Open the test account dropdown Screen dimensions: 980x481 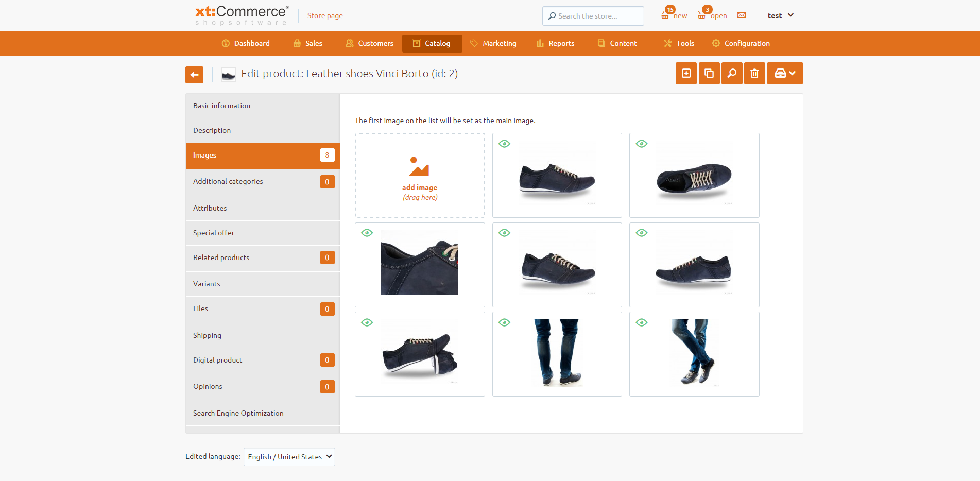pos(780,15)
